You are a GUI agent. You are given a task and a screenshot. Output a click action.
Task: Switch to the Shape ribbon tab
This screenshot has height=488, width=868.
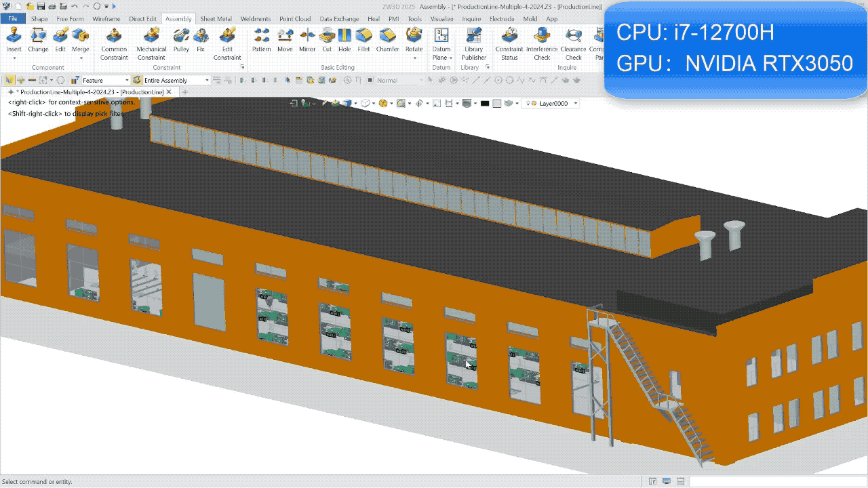point(39,19)
